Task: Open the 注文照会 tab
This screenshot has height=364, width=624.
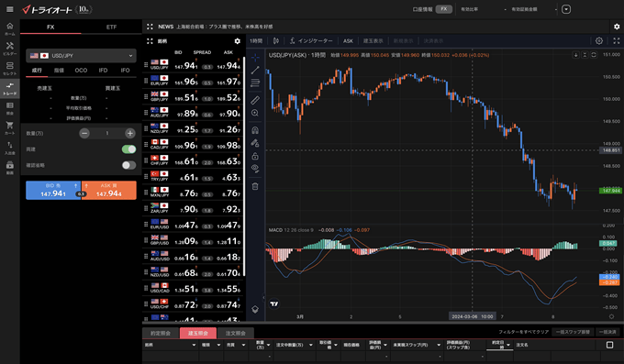Action: [236, 333]
